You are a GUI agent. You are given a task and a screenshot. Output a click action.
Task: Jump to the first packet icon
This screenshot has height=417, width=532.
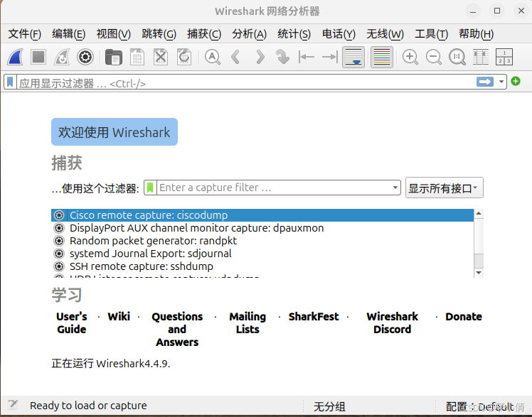[307, 57]
